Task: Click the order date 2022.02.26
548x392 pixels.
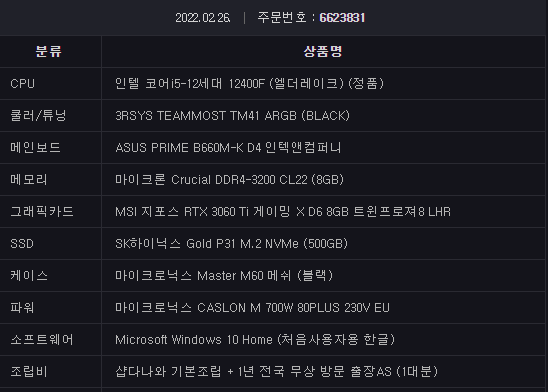Action: click(x=203, y=18)
